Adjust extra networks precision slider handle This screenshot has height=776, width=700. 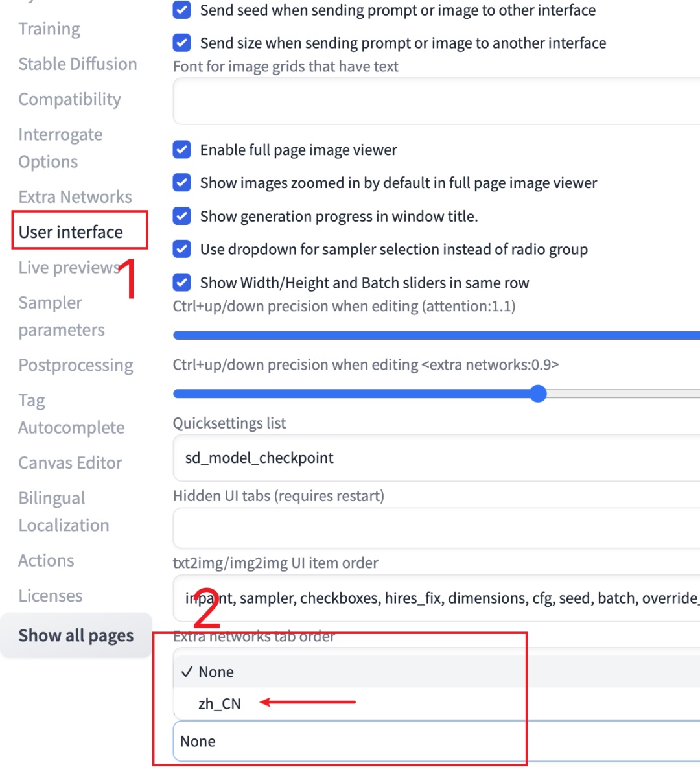[538, 394]
